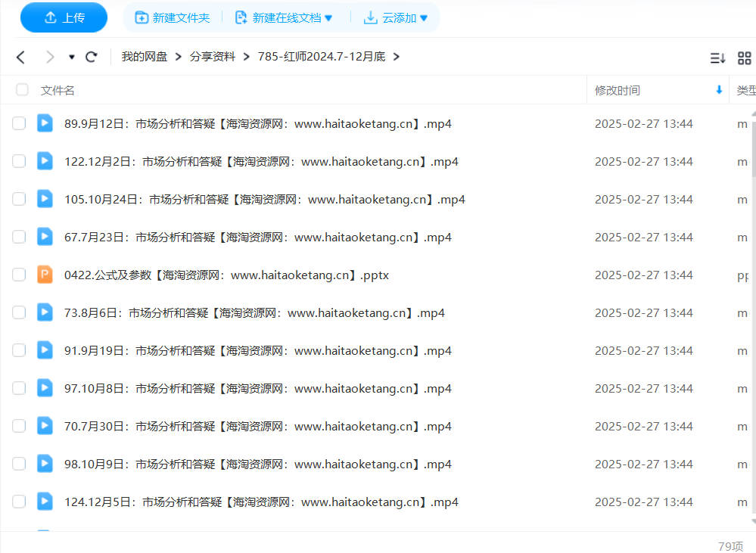Click video icon of 91.9月19日 file

(45, 350)
